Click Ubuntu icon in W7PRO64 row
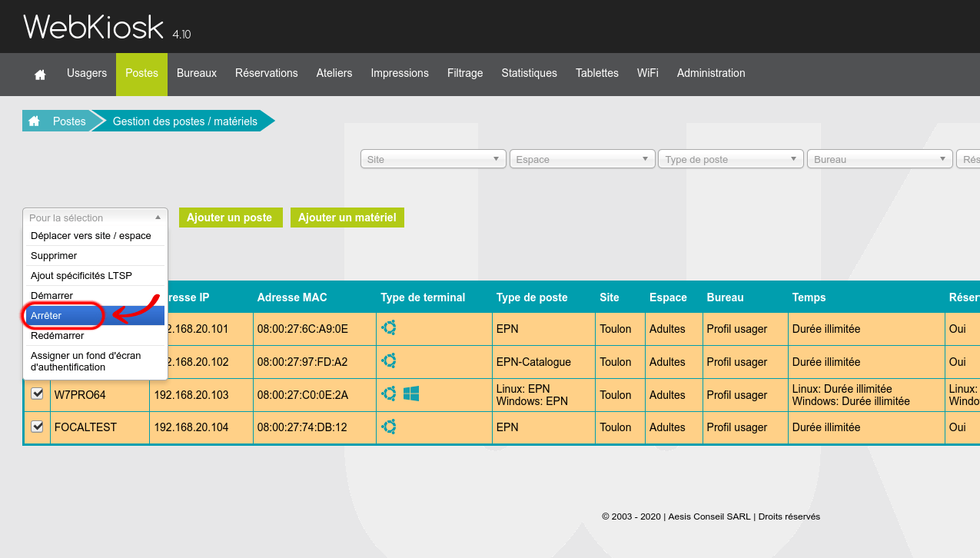This screenshot has height=558, width=980. click(390, 394)
